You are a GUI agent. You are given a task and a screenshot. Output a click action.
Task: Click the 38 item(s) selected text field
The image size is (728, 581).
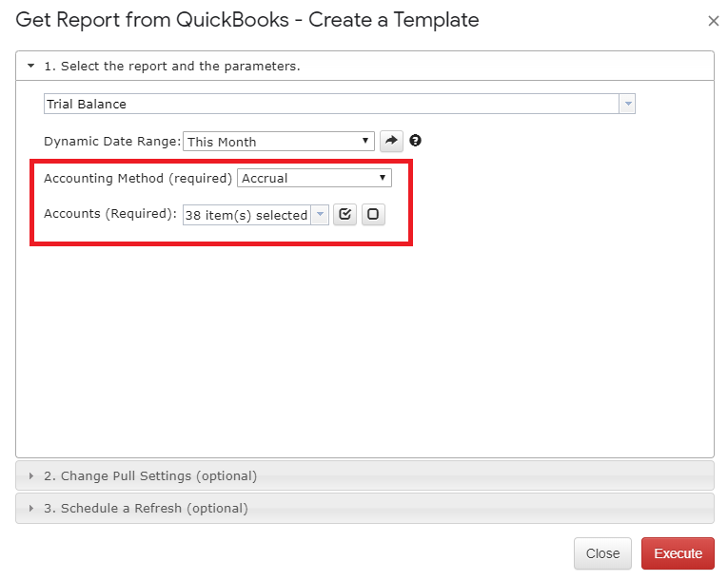click(246, 215)
